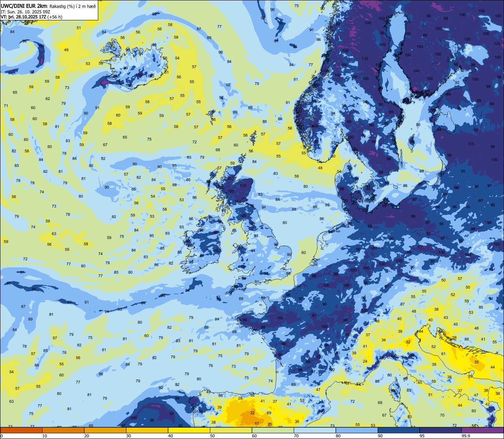Click the '90' legend scale label
Viewport: 504px width, 439px height.
click(x=380, y=436)
